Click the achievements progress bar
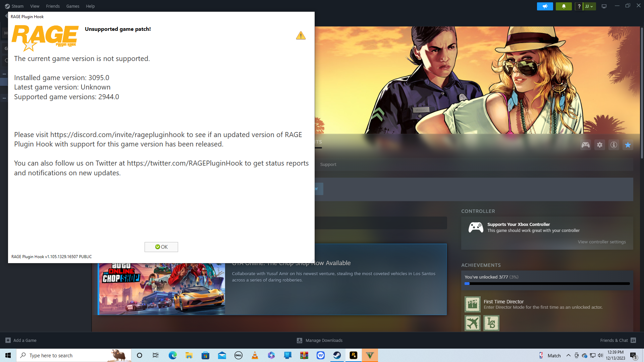Image resolution: width=644 pixels, height=362 pixels. click(x=547, y=284)
